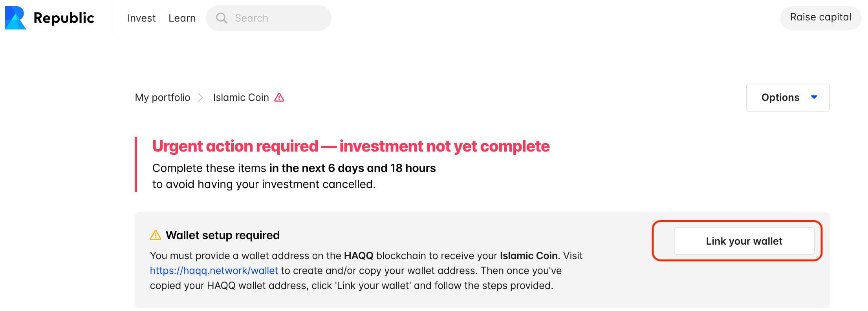This screenshot has height=311, width=868.
Task: Click the blue caret in Options
Action: 814,97
